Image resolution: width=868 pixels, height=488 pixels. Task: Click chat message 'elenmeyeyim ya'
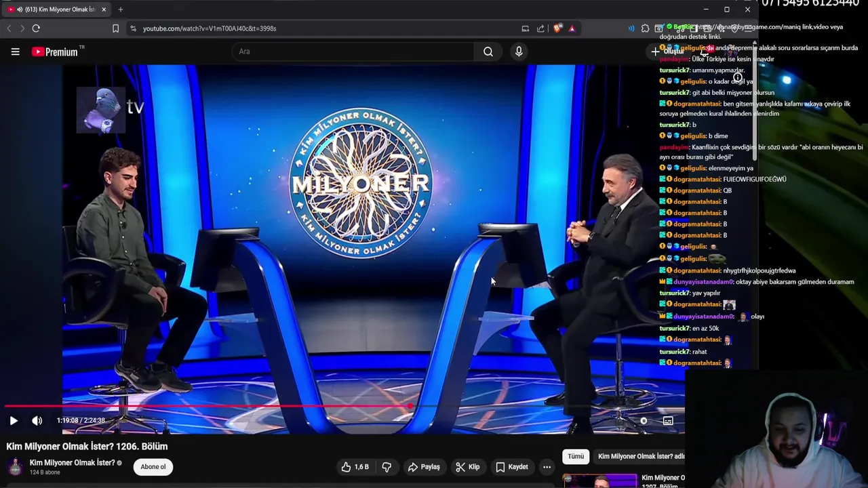coord(731,168)
